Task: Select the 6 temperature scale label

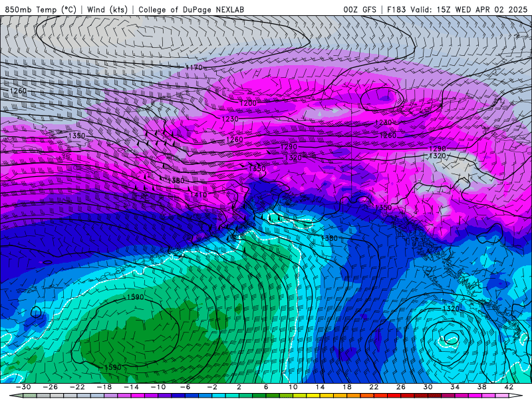Action: click(x=266, y=387)
